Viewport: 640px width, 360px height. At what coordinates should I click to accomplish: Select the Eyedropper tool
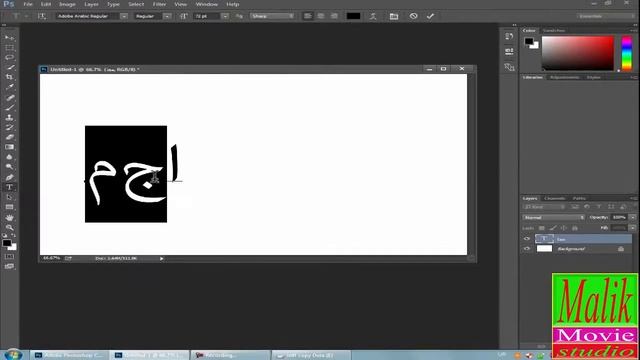(9, 87)
